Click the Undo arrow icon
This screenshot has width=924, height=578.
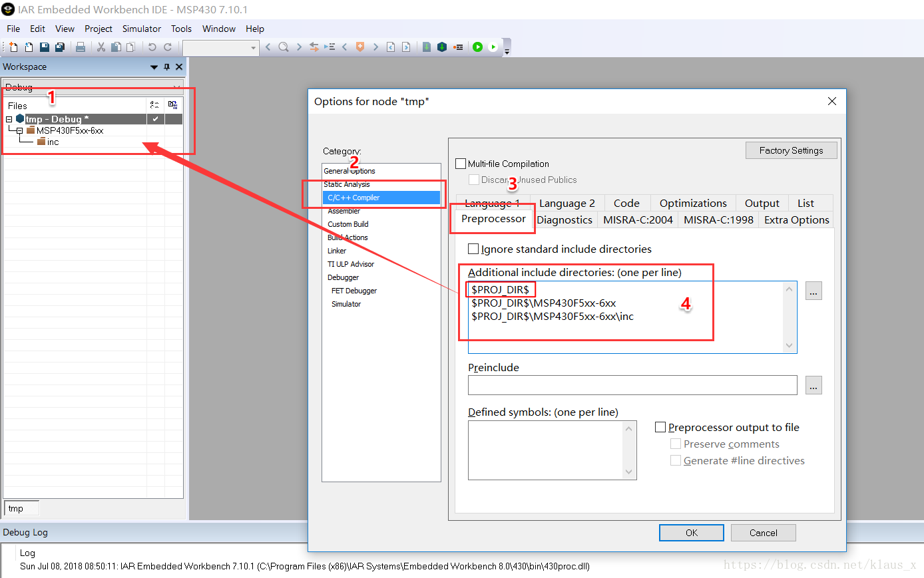point(152,47)
